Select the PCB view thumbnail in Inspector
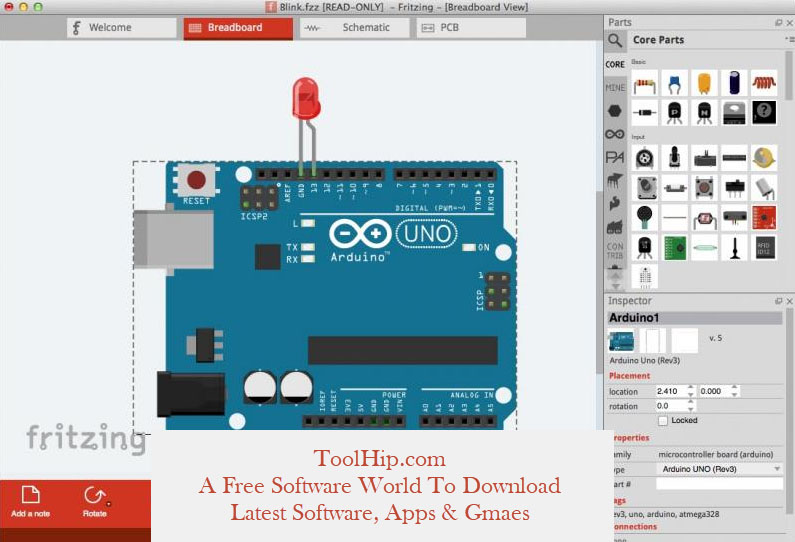 [x=684, y=341]
